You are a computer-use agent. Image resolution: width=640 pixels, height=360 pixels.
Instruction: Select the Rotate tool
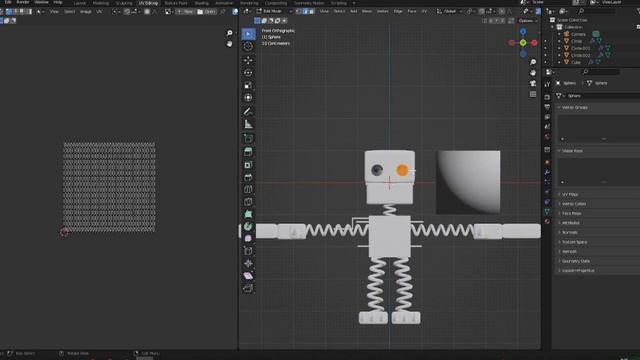(248, 73)
